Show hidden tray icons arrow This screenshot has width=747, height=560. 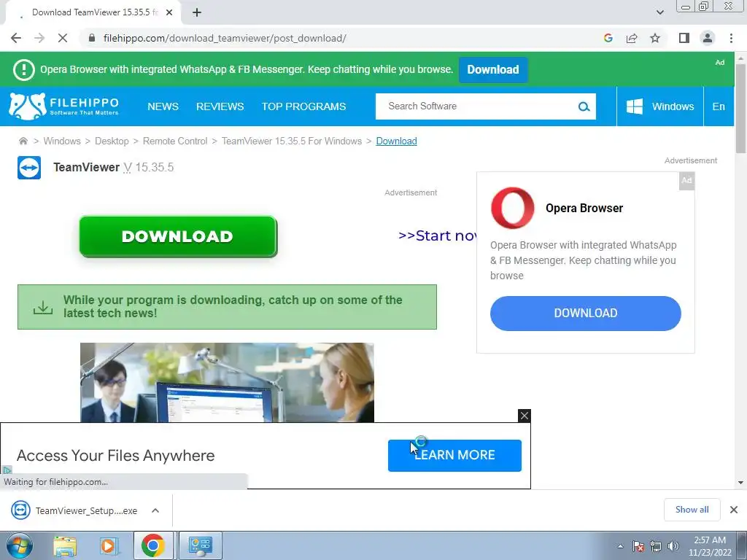tap(620, 546)
